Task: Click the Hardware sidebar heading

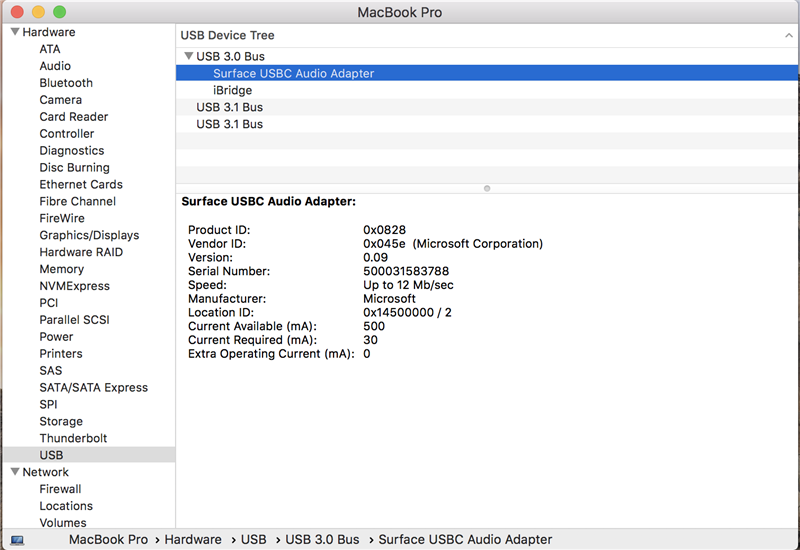Action: [49, 32]
